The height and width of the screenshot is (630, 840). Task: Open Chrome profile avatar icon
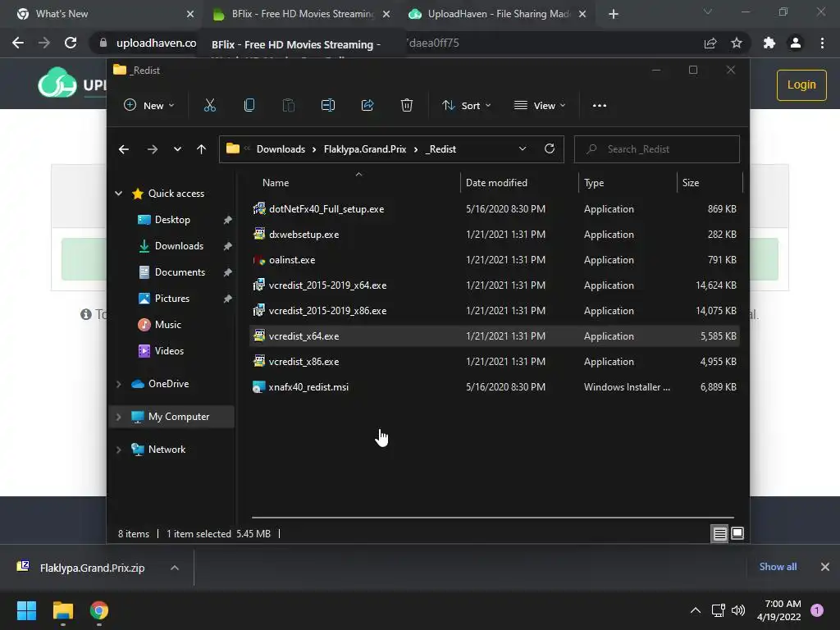[796, 43]
